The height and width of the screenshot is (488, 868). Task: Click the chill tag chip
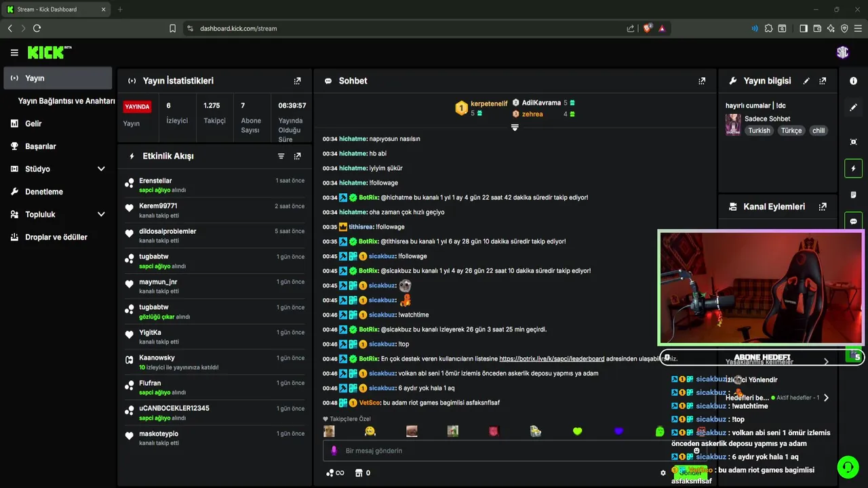pos(818,131)
